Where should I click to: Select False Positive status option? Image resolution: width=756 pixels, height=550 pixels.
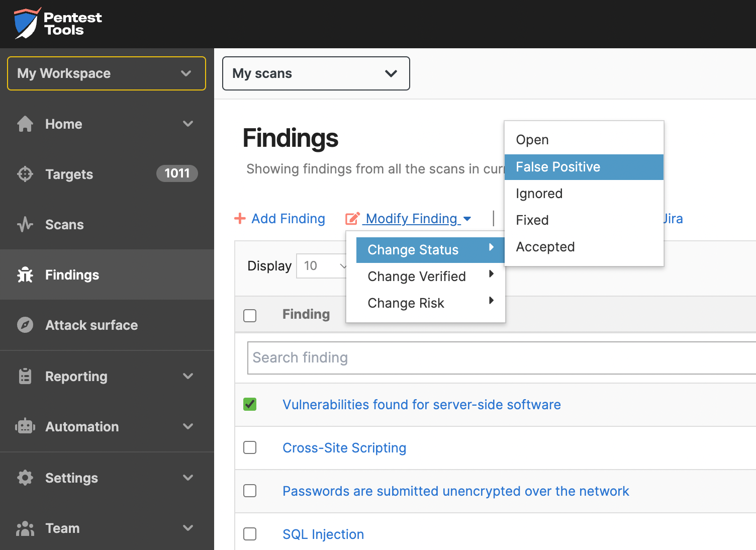[558, 167]
